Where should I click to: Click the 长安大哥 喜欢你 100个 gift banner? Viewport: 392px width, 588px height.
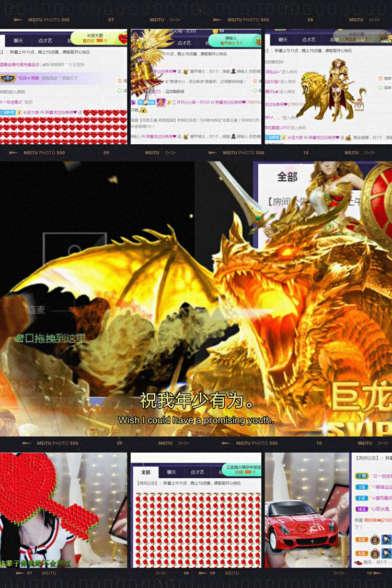tap(98, 38)
